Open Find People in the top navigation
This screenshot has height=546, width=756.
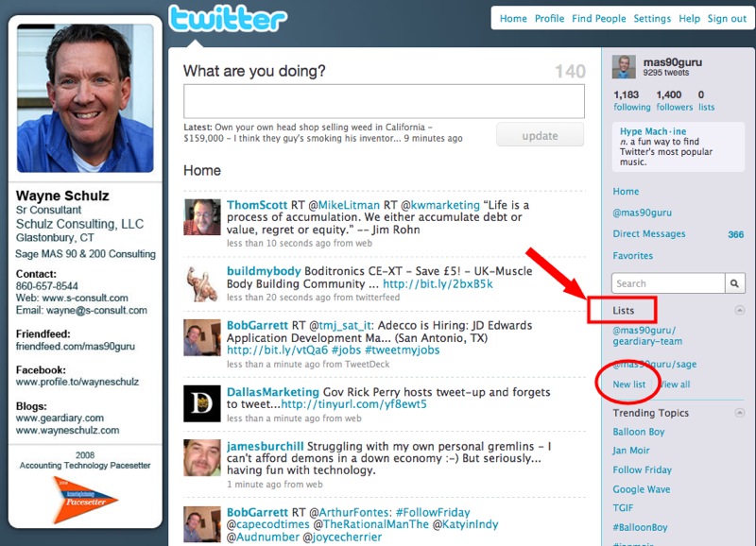(x=599, y=19)
